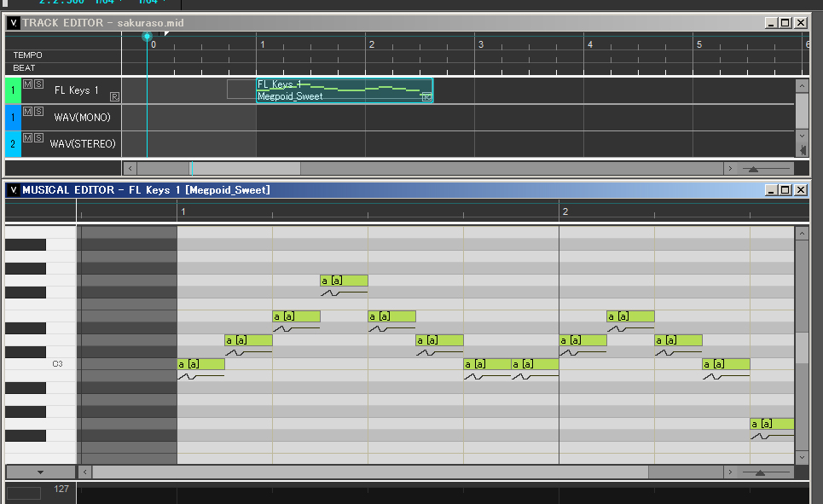The height and width of the screenshot is (504, 823).
Task: Click the Musical Editor horizontal scrollbar thumb
Action: 370,472
